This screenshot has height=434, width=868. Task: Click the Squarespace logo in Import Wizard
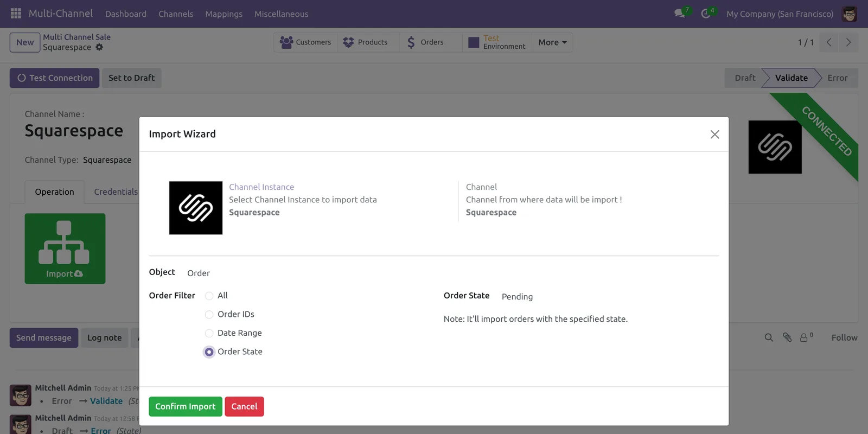(196, 208)
